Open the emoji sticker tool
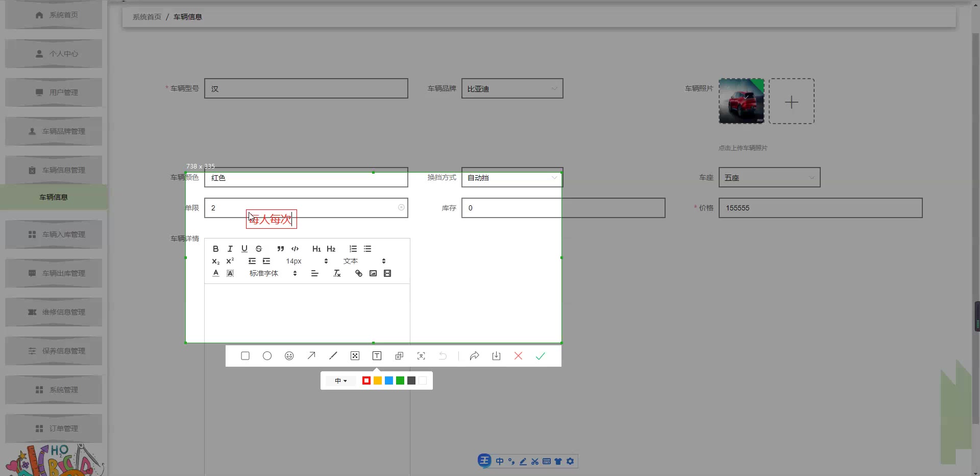Screen dimensions: 980x476 [289, 356]
